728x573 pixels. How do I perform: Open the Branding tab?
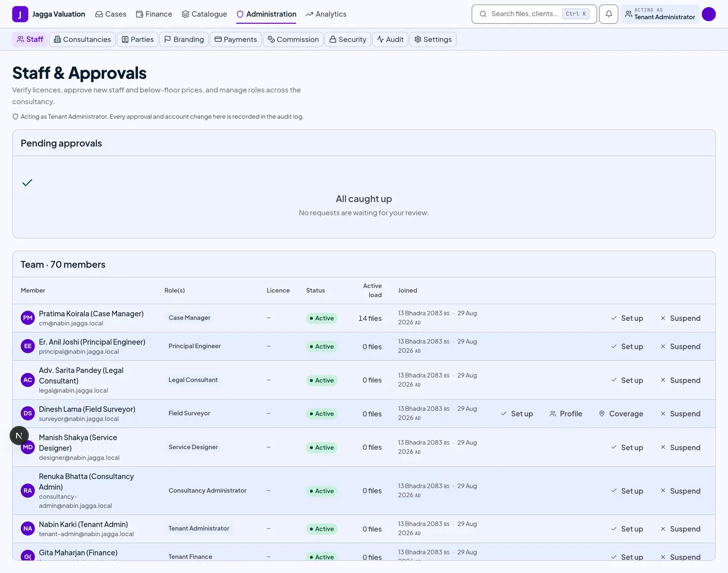coord(184,39)
